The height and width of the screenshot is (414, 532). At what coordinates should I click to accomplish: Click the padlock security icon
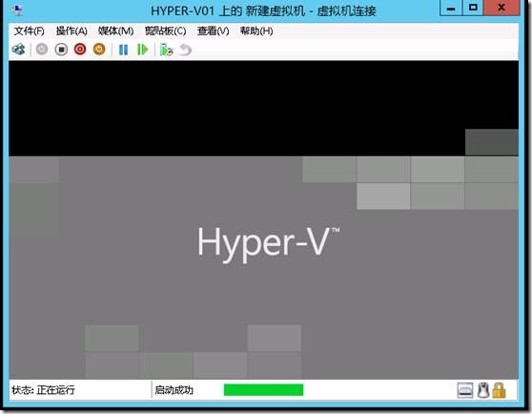click(499, 390)
